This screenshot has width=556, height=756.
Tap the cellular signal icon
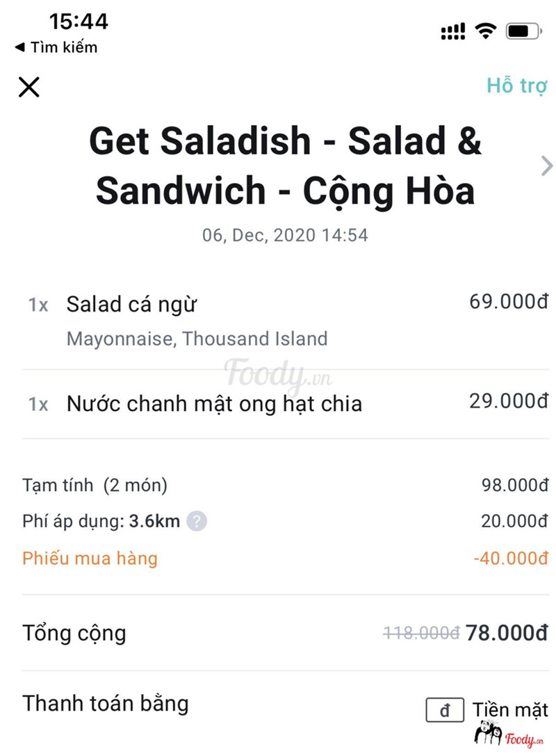(452, 31)
